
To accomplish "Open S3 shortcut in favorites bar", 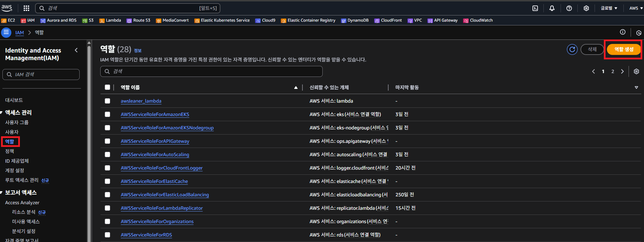I will [x=88, y=21].
